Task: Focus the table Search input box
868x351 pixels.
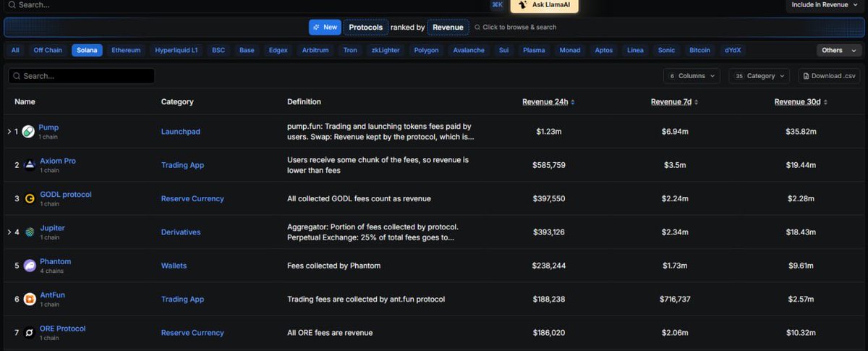Action: point(81,76)
